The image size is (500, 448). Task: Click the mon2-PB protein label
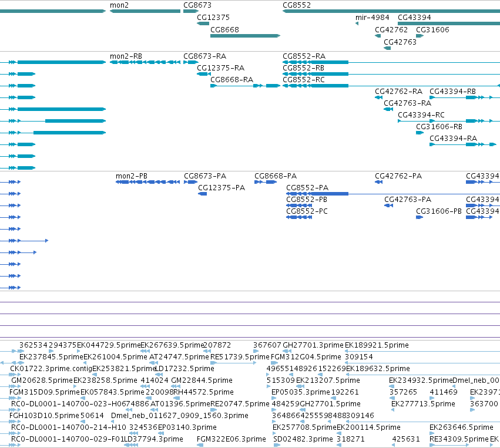[x=132, y=176]
